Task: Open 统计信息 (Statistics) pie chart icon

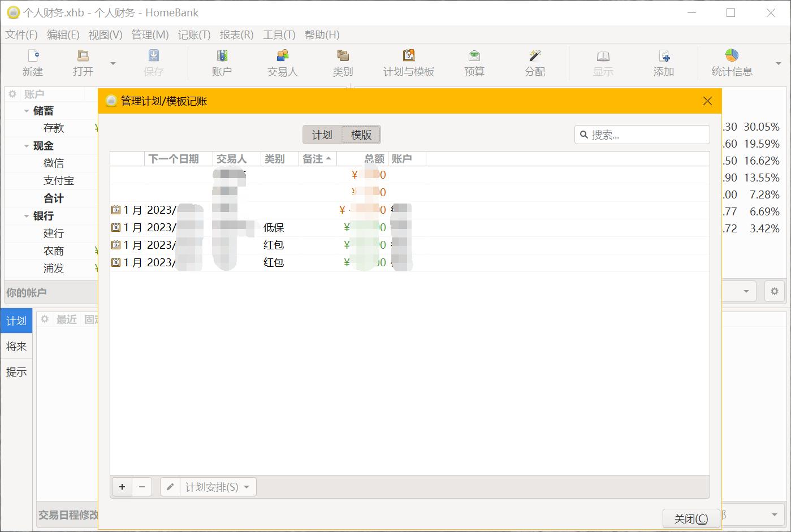Action: [x=732, y=56]
